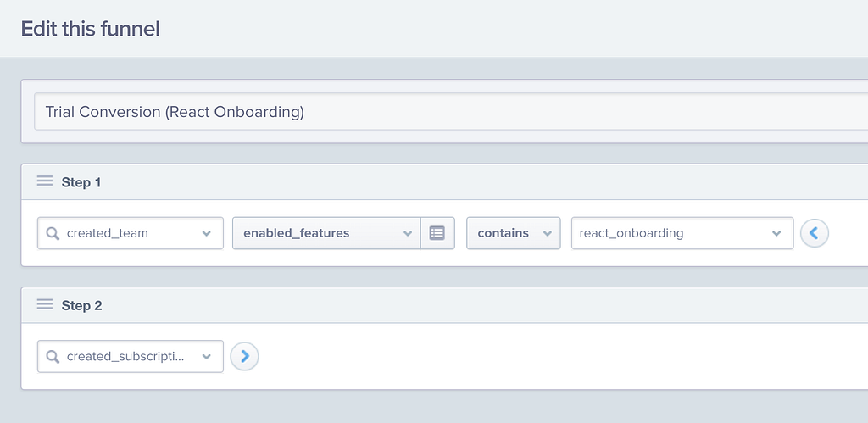Click the Step 2 header label
The width and height of the screenshot is (868, 423).
point(81,306)
